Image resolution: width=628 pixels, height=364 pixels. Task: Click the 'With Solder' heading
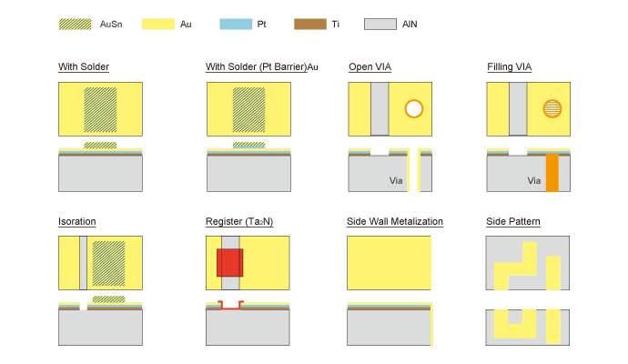[84, 67]
